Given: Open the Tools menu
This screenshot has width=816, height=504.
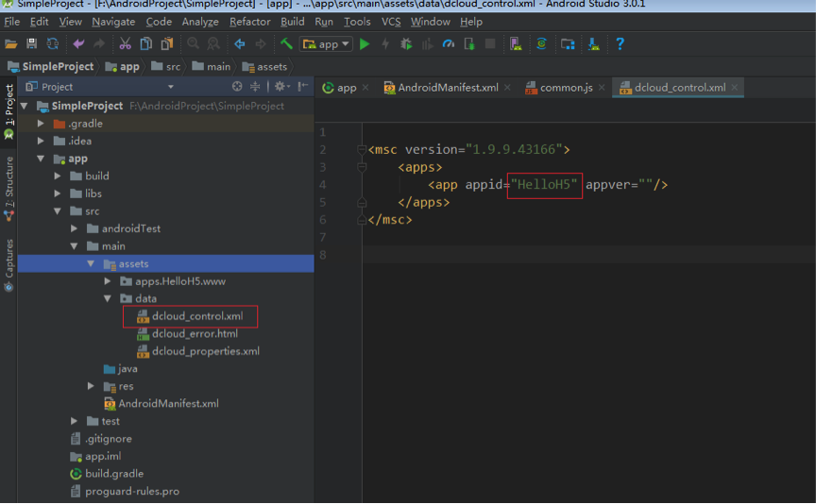Looking at the screenshot, I should coord(357,22).
